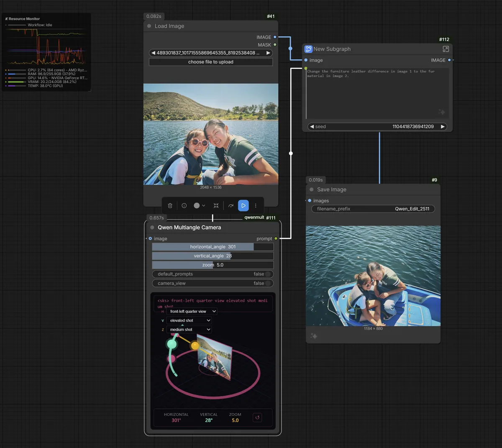Collapse the Qwen Multiangle Camera node via its dot

coord(152,227)
